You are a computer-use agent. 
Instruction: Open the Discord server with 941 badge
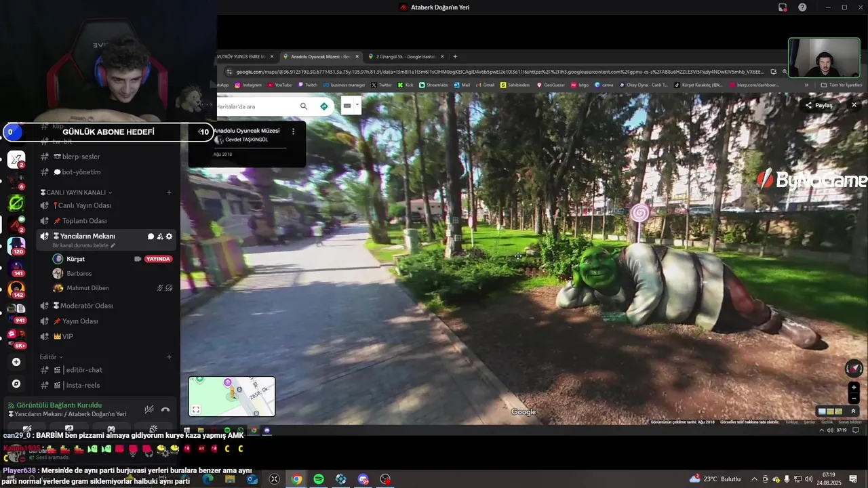(16, 313)
